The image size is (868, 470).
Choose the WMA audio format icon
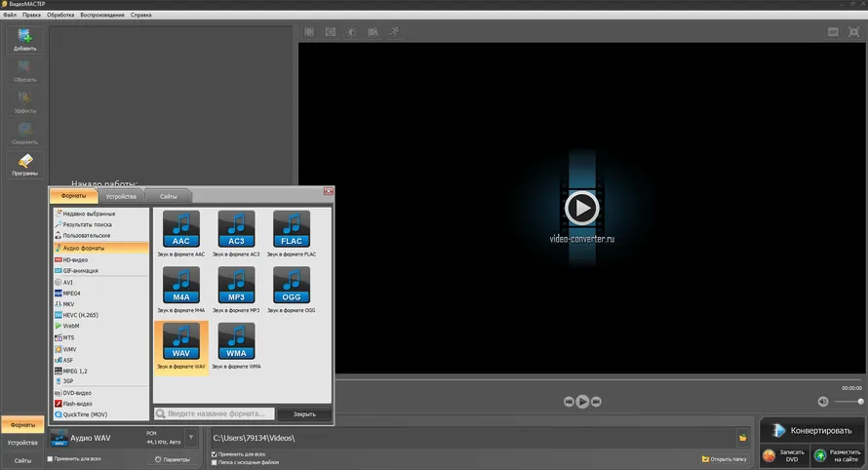pos(236,340)
